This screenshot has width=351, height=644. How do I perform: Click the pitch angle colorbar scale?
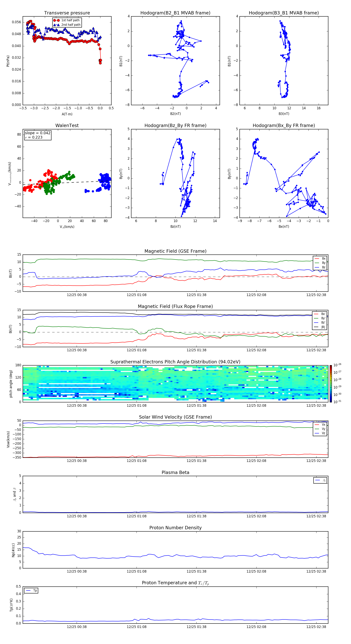[331, 384]
